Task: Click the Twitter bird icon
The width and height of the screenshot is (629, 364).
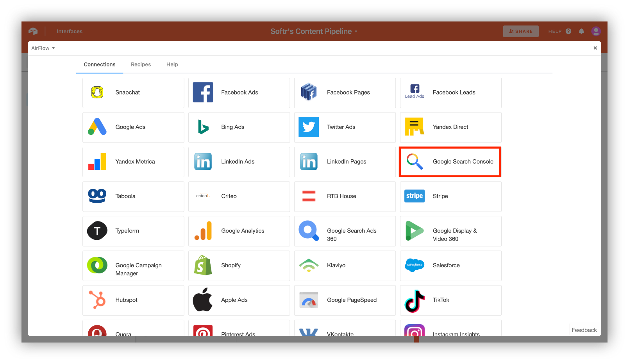Action: (309, 127)
